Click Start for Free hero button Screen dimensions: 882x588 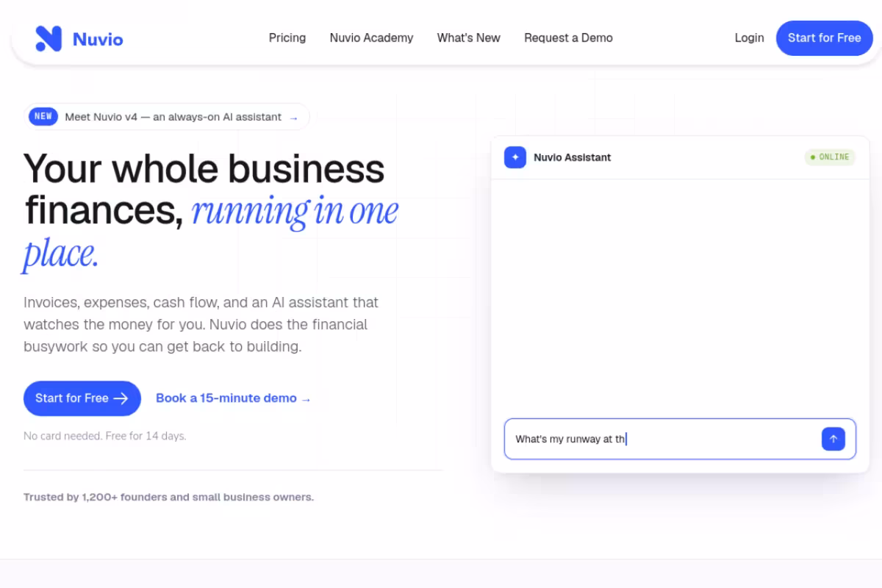[82, 398]
